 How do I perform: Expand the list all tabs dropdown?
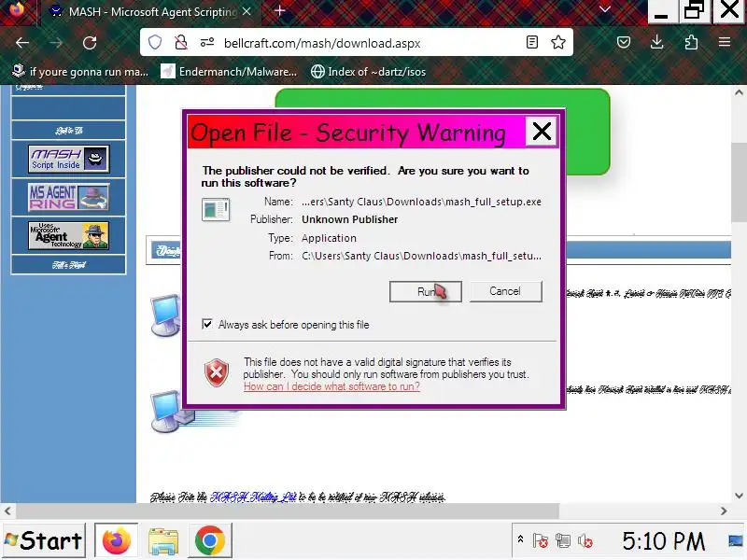click(605, 10)
